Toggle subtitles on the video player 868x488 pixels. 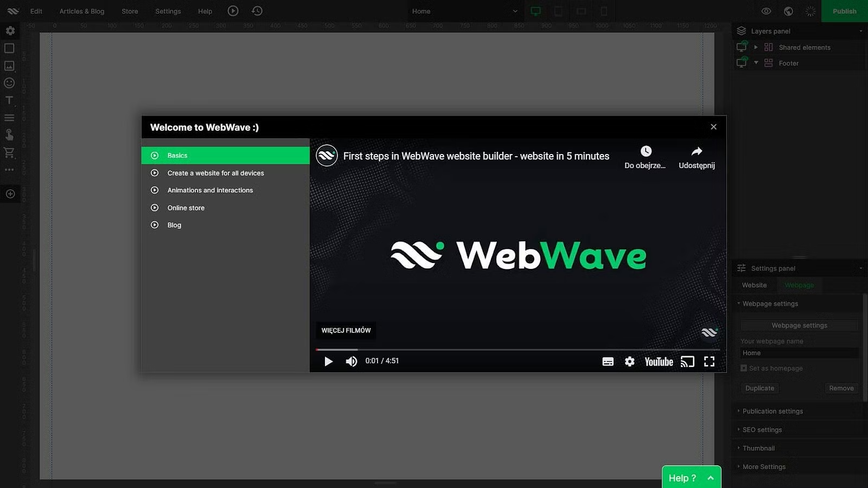[x=608, y=362]
